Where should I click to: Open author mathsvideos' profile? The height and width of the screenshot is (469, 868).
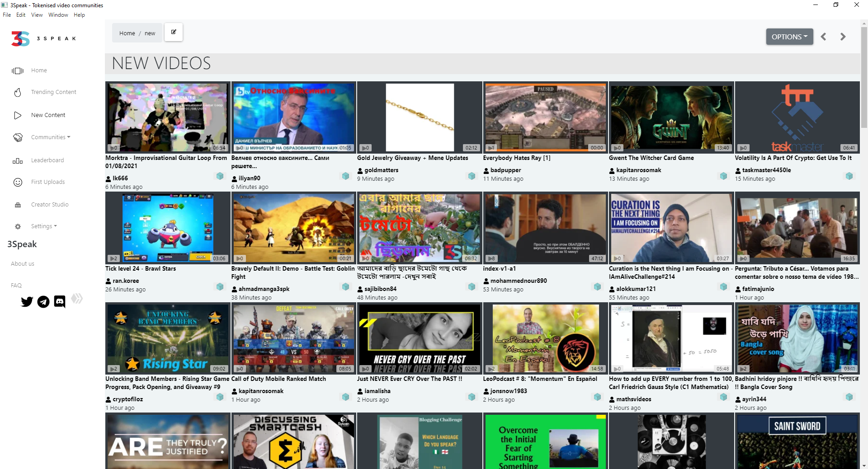(634, 399)
